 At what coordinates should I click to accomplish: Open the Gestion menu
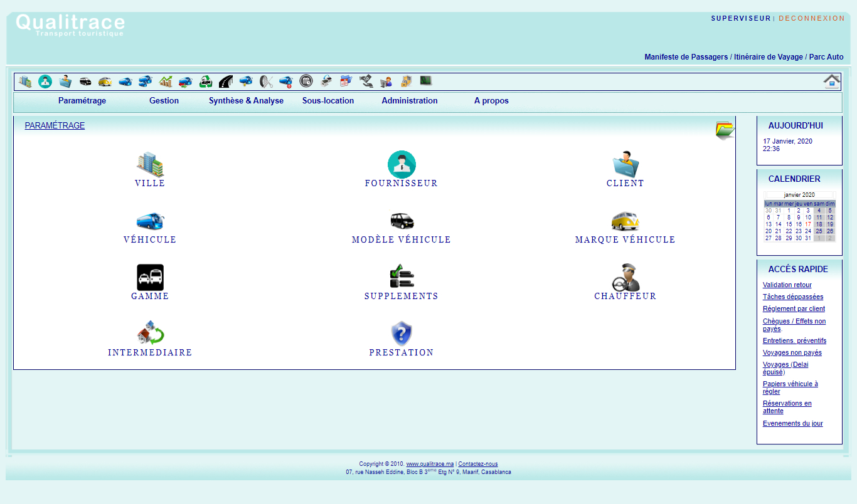(164, 101)
